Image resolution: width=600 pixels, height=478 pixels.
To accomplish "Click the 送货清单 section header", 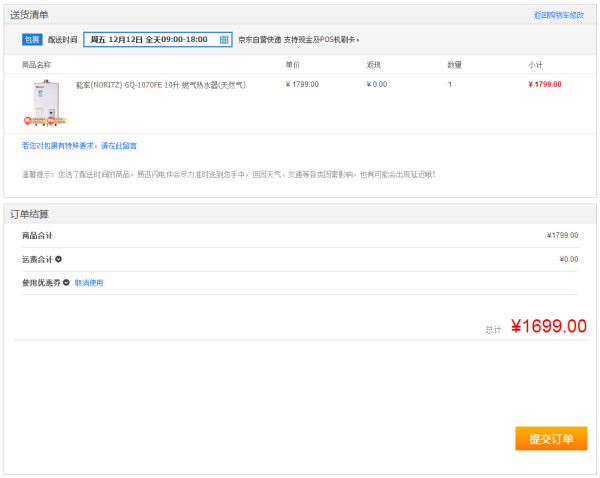I will (x=29, y=15).
